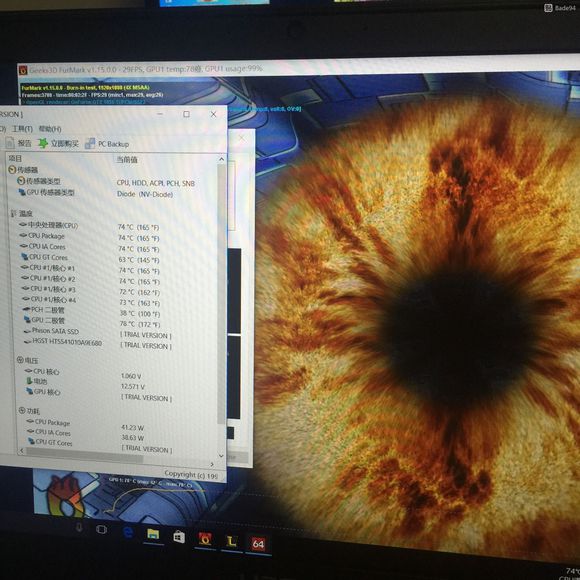The width and height of the screenshot is (580, 580).
Task: Click the GPU 核心 voltage row icon
Action: 30,391
